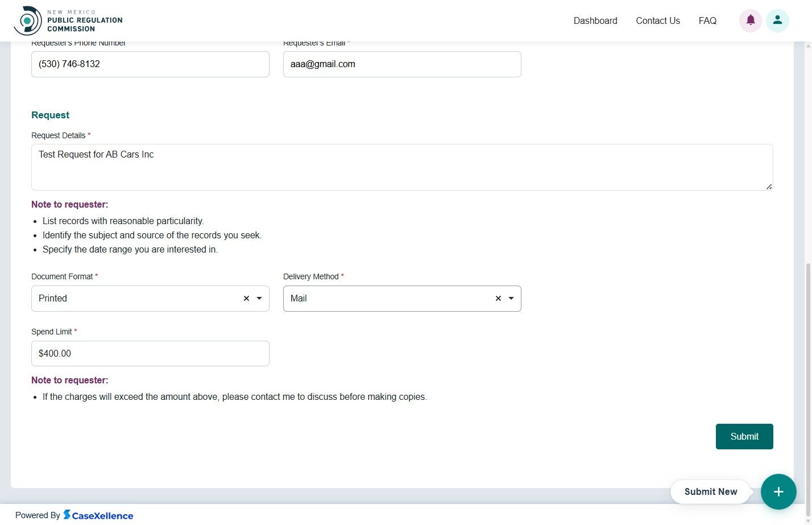812x525 pixels.
Task: Open the notifications bell
Action: [x=750, y=20]
